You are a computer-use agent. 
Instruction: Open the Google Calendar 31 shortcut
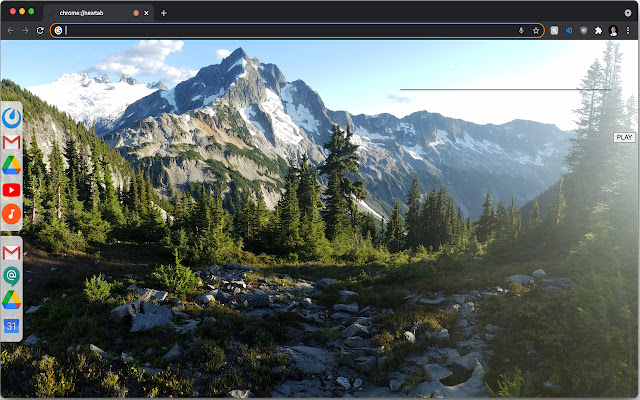click(11, 325)
